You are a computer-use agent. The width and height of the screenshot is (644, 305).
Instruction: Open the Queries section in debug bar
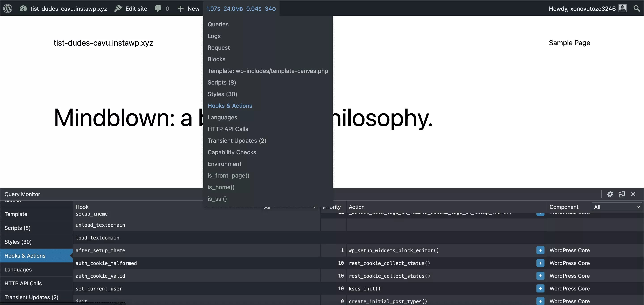(218, 24)
